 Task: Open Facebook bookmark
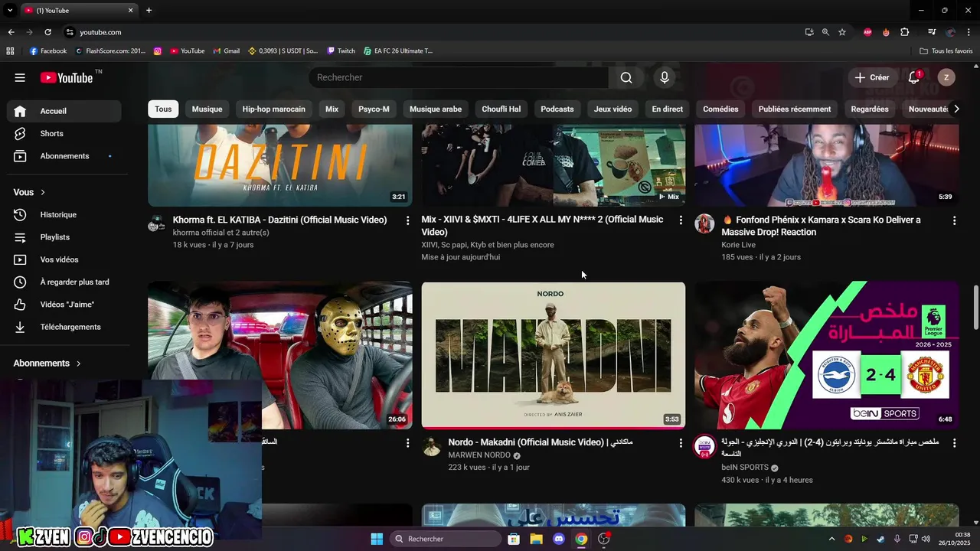click(48, 51)
